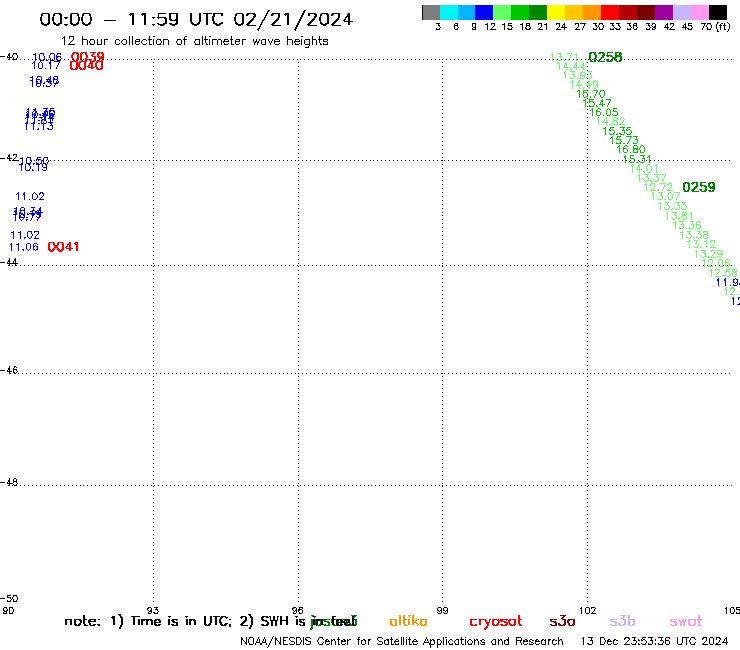Click the 13.38 wave height reading
The image size is (740, 650).
coord(694,235)
